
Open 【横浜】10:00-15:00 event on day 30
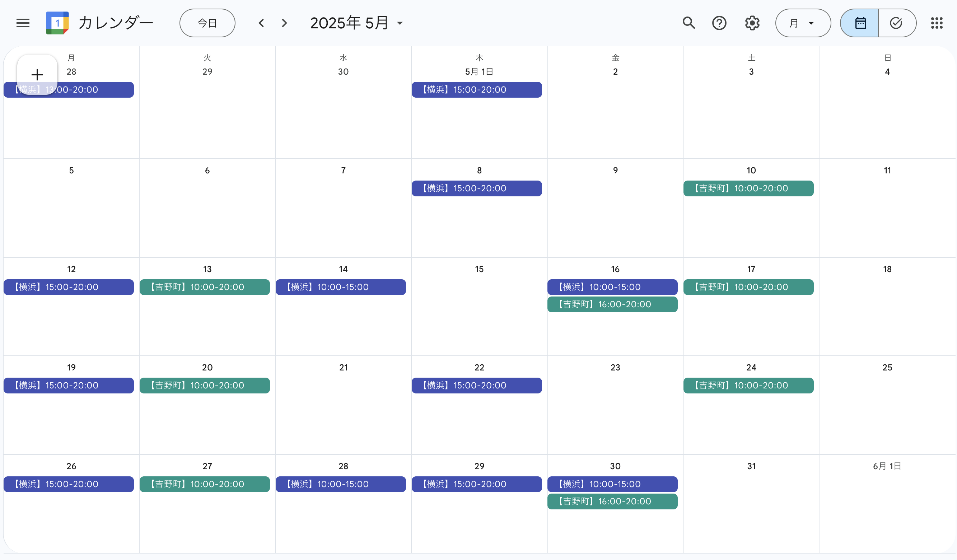pyautogui.click(x=612, y=484)
